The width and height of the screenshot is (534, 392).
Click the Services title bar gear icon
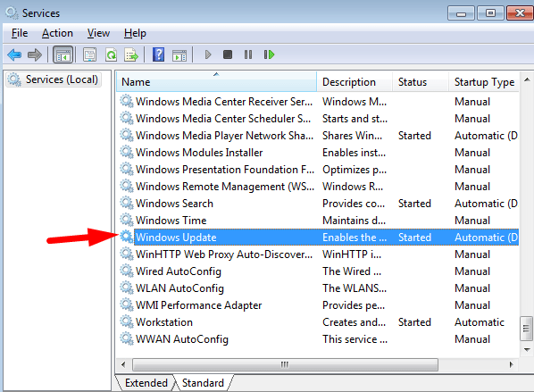tap(12, 13)
